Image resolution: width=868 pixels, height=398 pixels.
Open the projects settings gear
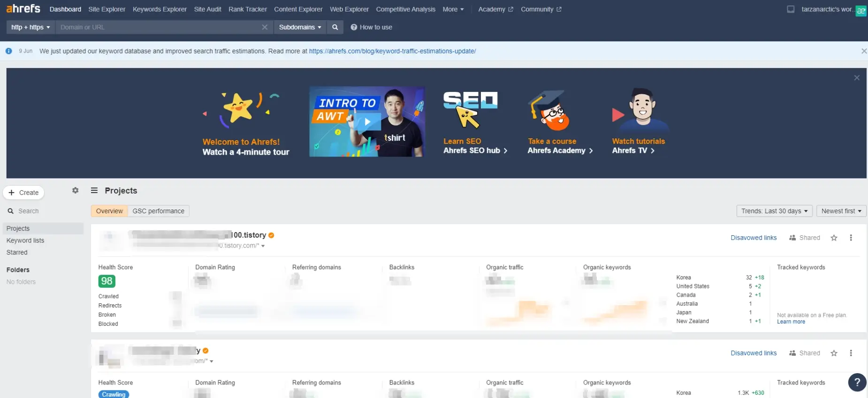pyautogui.click(x=75, y=190)
